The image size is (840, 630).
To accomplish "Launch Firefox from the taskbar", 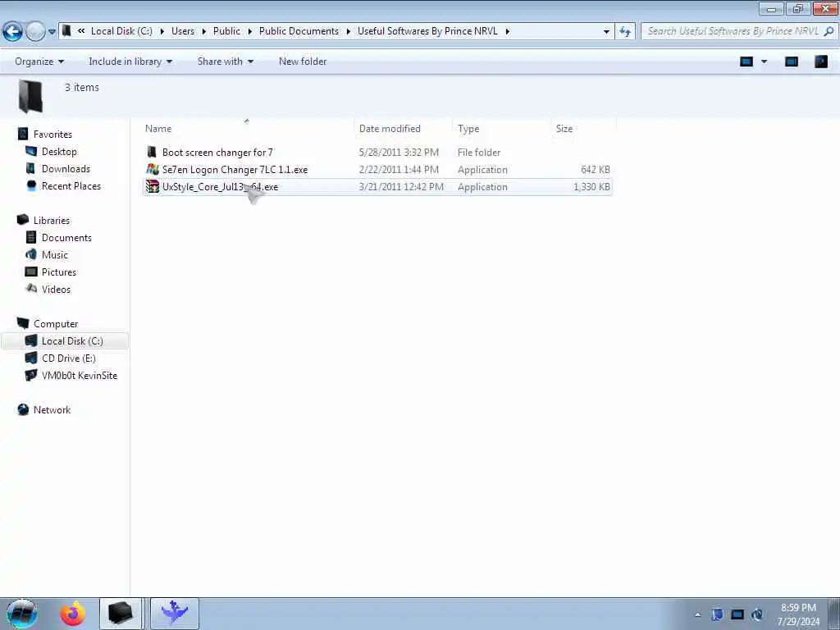I will (x=73, y=614).
